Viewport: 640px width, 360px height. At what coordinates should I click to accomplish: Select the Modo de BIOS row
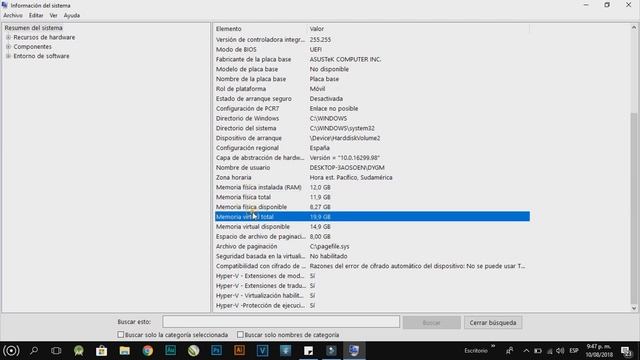tap(372, 49)
